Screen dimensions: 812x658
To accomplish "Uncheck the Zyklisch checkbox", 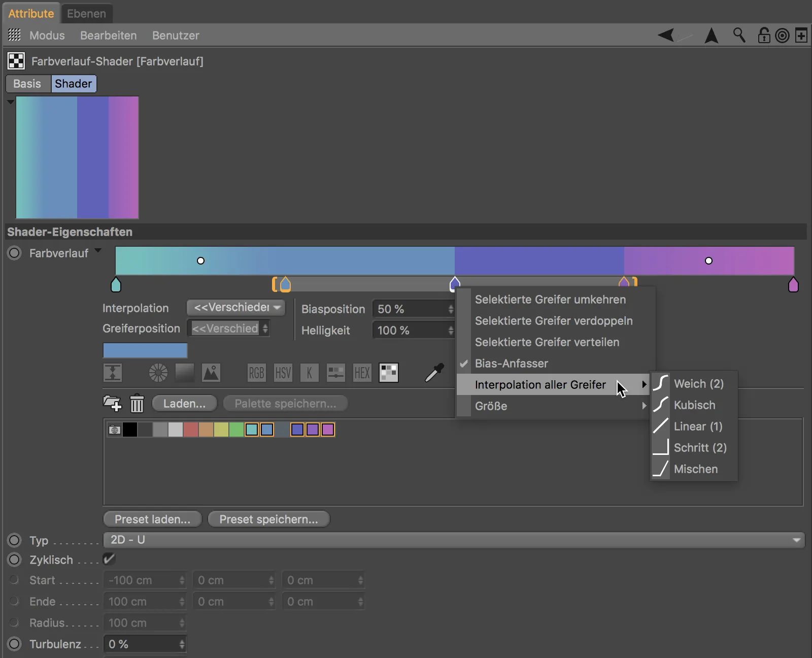I will [x=109, y=559].
